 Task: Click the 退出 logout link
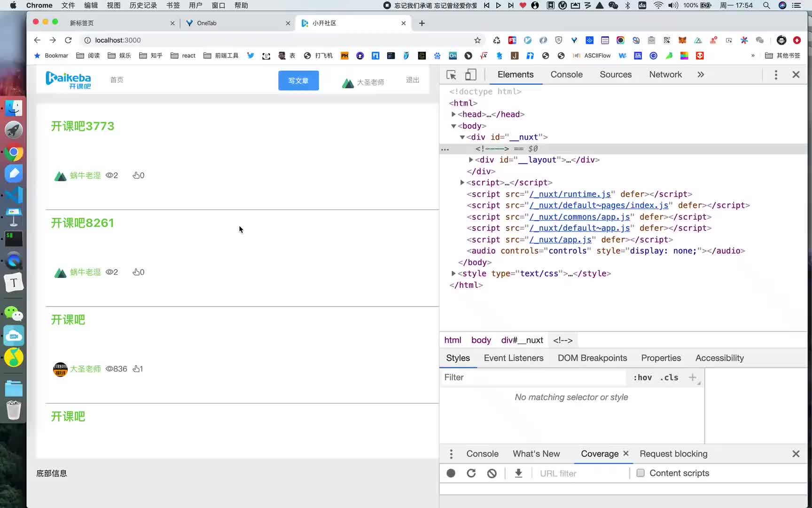click(x=413, y=80)
